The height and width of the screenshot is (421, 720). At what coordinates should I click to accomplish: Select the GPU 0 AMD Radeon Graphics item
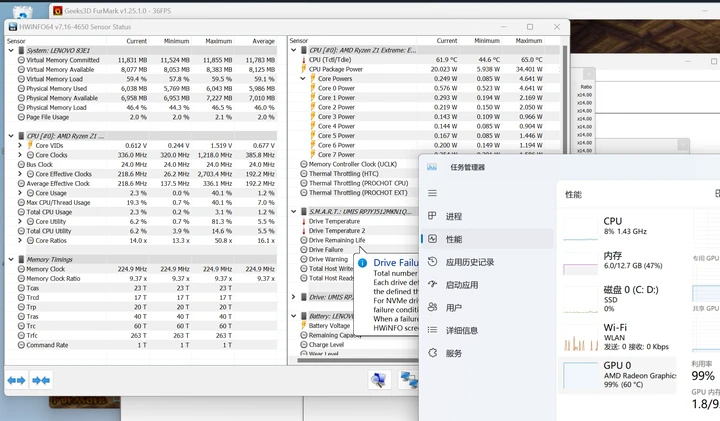(x=618, y=375)
